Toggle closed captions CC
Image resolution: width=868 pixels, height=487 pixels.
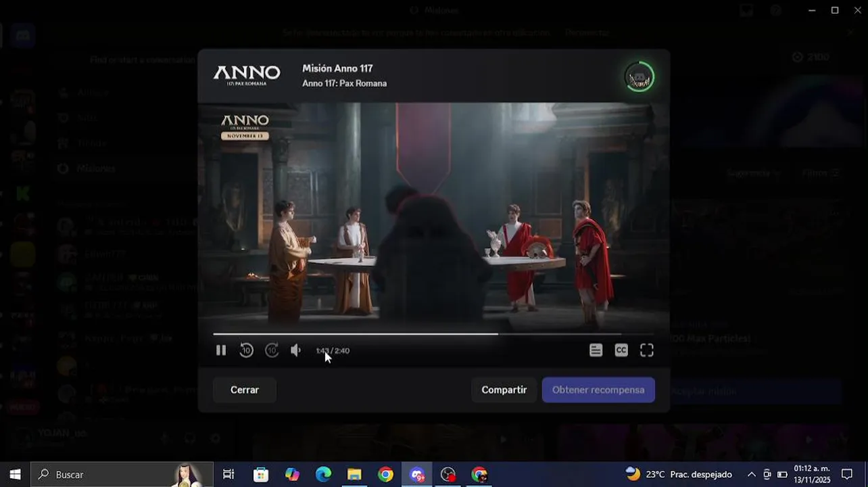click(x=621, y=350)
